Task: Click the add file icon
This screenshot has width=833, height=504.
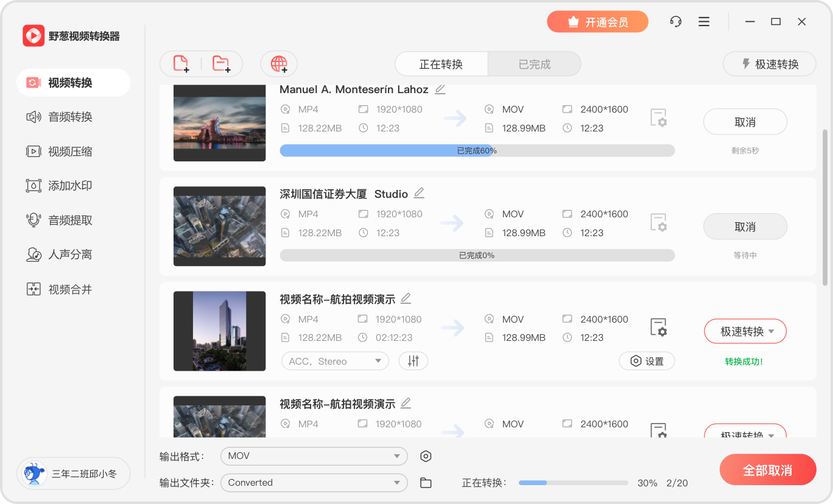Action: pos(179,63)
